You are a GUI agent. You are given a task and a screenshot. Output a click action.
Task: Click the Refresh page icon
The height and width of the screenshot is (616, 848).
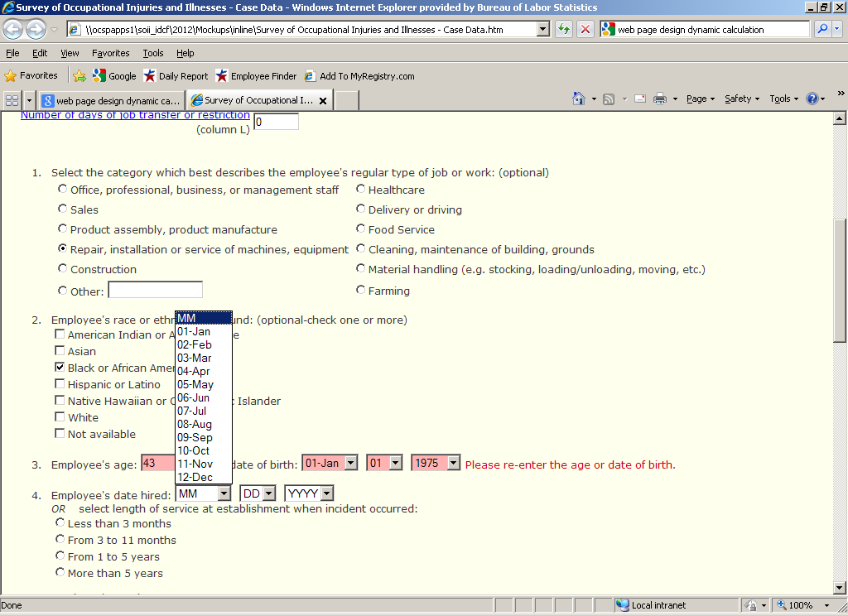[x=564, y=29]
